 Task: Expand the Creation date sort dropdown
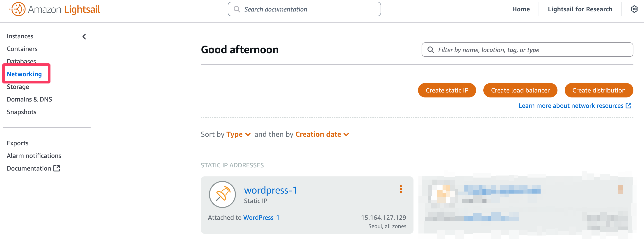pos(322,134)
